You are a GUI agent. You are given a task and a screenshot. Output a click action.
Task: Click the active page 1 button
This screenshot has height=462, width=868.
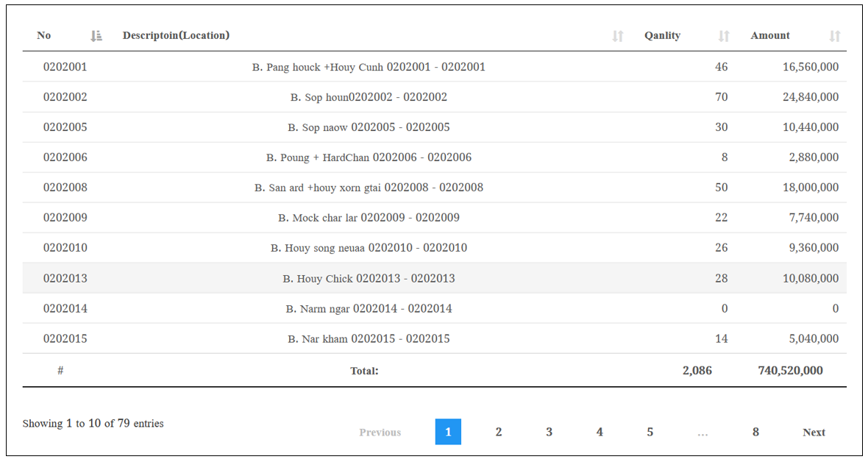coord(448,432)
